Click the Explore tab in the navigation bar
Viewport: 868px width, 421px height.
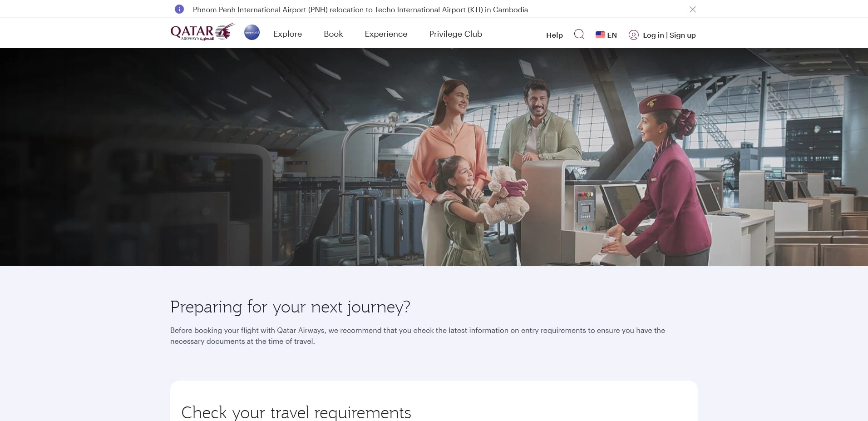pos(287,34)
